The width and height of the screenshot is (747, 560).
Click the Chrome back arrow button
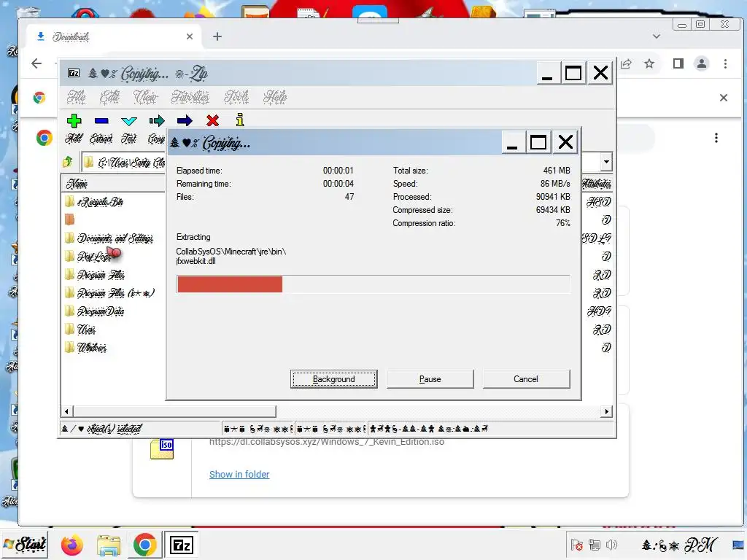36,63
